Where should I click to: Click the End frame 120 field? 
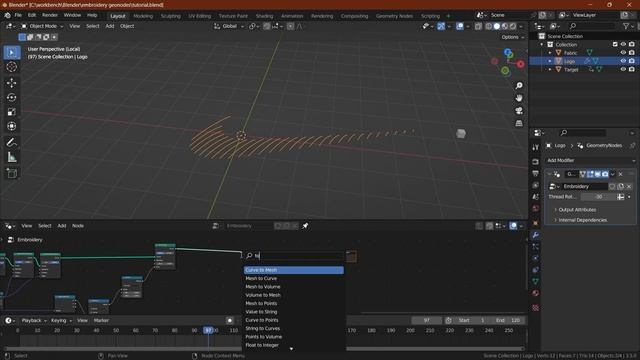(x=508, y=320)
